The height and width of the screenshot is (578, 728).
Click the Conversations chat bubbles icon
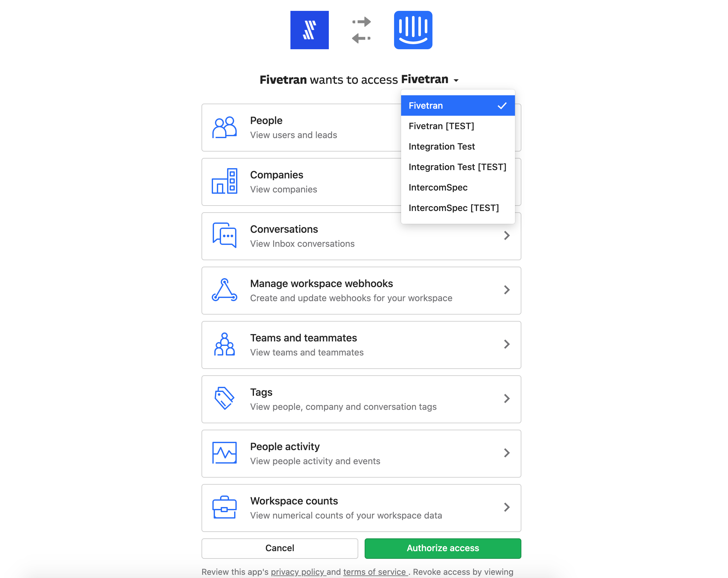[x=224, y=235]
